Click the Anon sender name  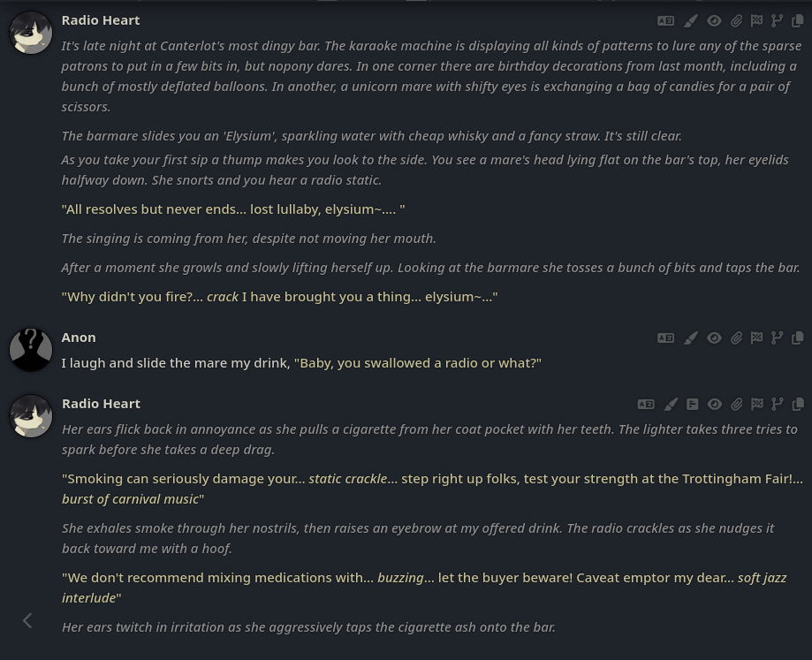(x=79, y=338)
